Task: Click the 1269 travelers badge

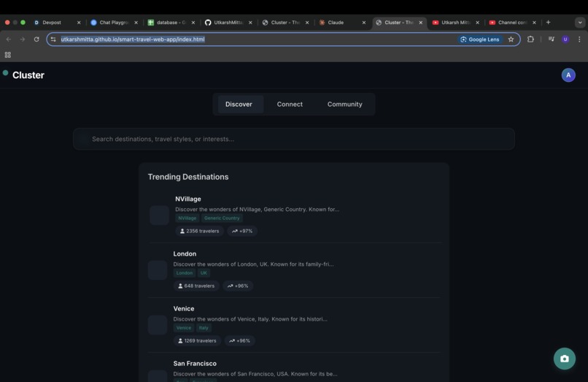Action: coord(197,340)
